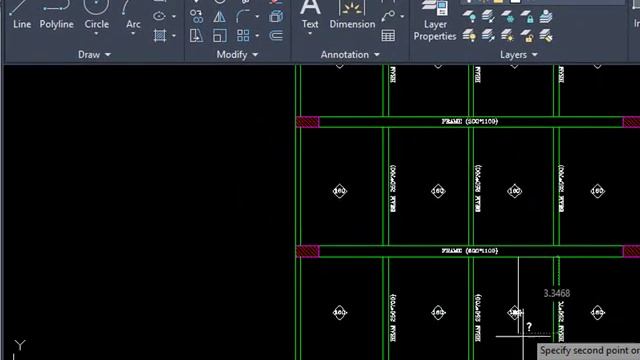Click the UCS Y-axis icon
The height and width of the screenshot is (360, 640).
click(20, 345)
